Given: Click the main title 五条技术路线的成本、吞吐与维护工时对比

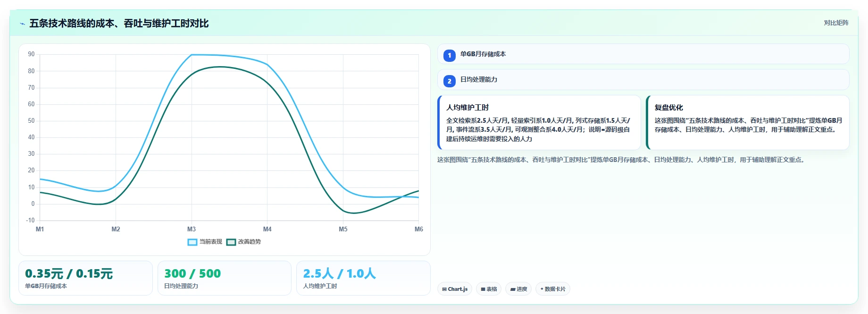Looking at the screenshot, I should pos(119,24).
